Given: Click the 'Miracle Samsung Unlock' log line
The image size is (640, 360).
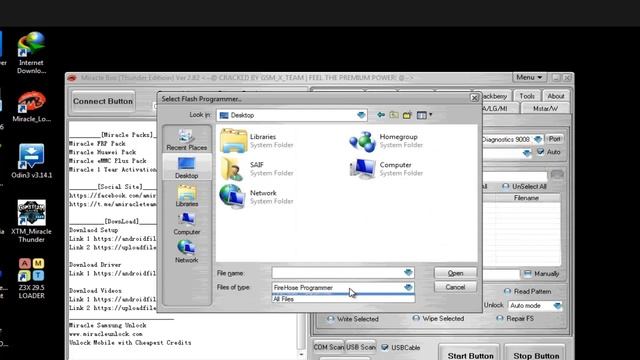Looking at the screenshot, I should coord(108,325).
